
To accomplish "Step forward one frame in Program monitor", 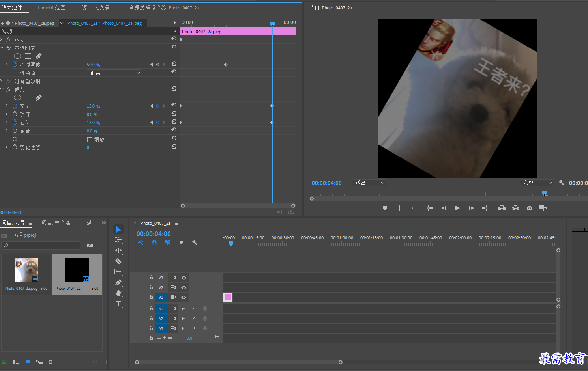I will click(471, 208).
